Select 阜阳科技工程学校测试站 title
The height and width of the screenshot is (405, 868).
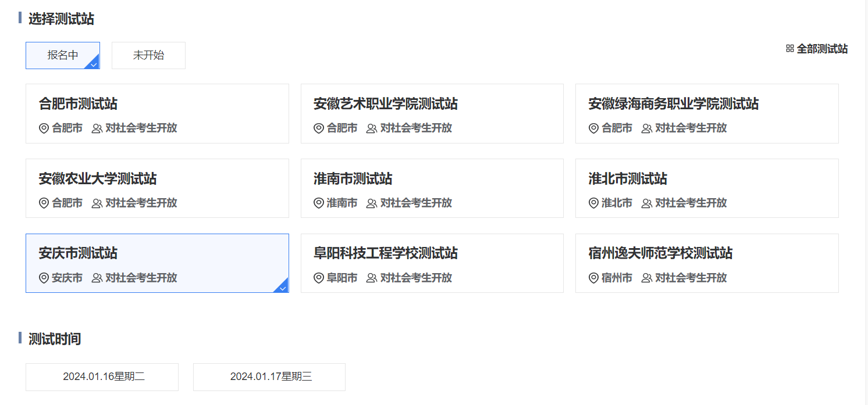point(386,254)
